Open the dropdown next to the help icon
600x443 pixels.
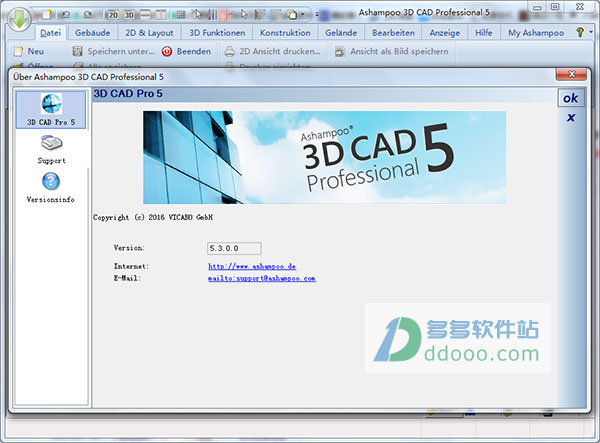(x=591, y=32)
